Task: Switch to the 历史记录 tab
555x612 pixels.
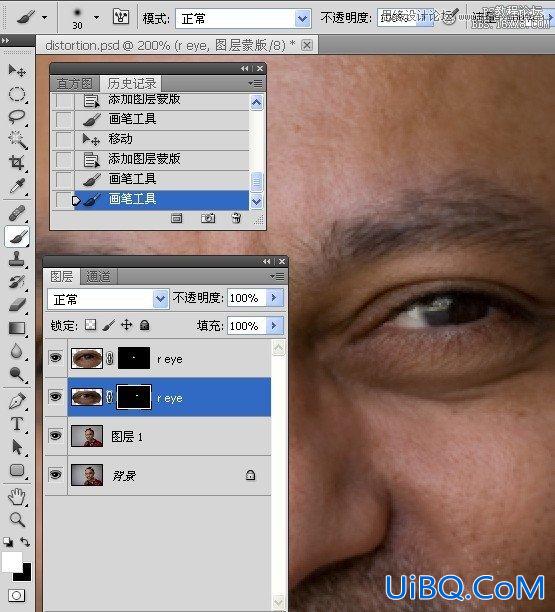Action: (x=132, y=84)
